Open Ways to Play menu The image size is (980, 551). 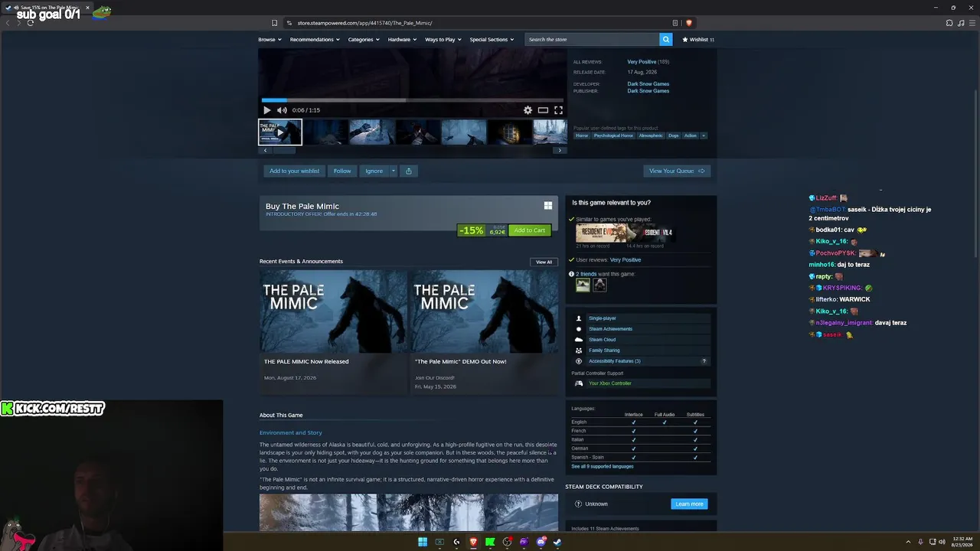click(x=443, y=40)
